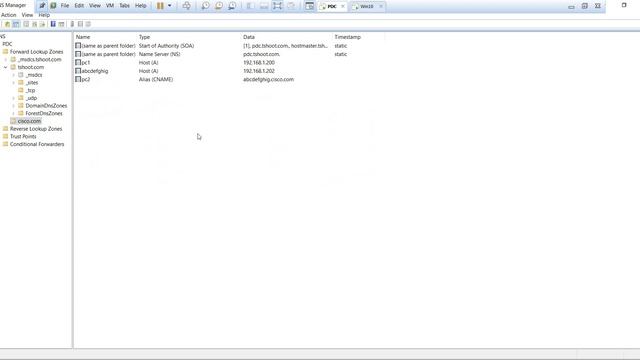Click the thumbnail bar icon in VMware toolbar
Viewport: 640px width, 360px height.
point(264,6)
